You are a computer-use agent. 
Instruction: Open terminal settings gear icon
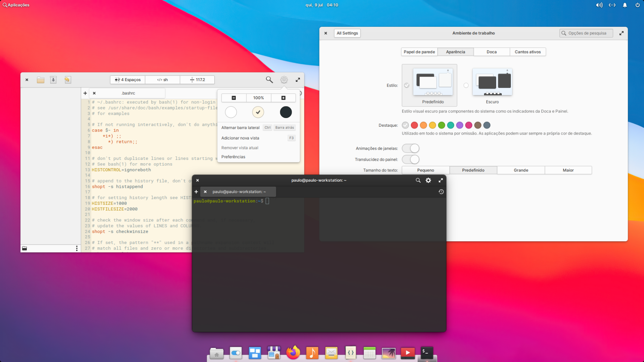(x=428, y=180)
